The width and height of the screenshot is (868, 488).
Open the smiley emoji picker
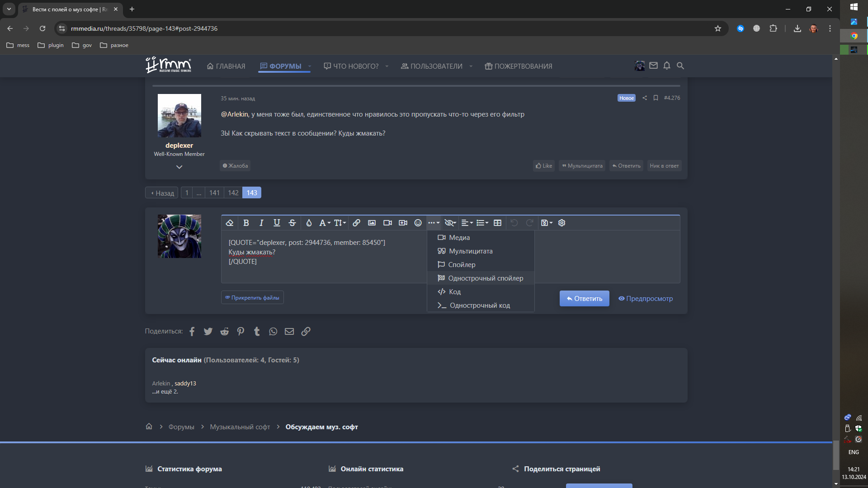point(418,223)
